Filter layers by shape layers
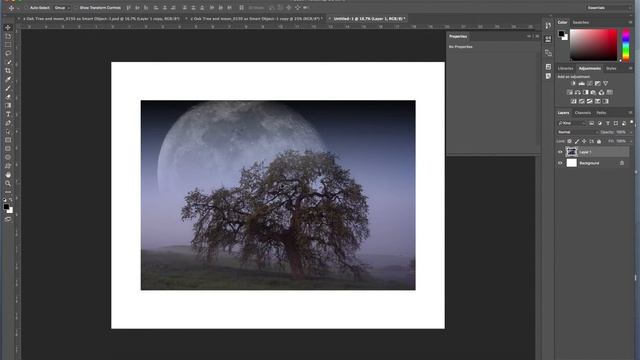 pyautogui.click(x=616, y=123)
